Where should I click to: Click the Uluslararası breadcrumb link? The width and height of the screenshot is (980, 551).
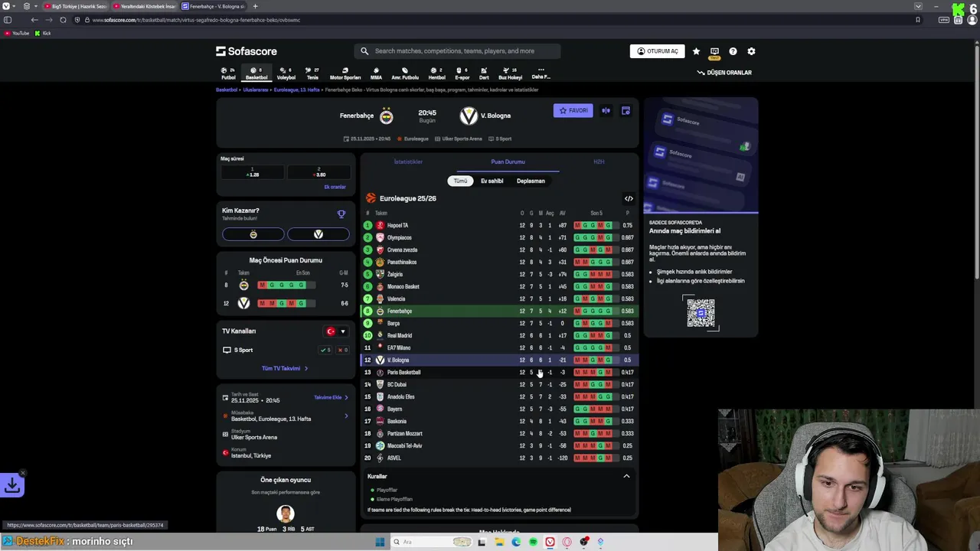(256, 90)
